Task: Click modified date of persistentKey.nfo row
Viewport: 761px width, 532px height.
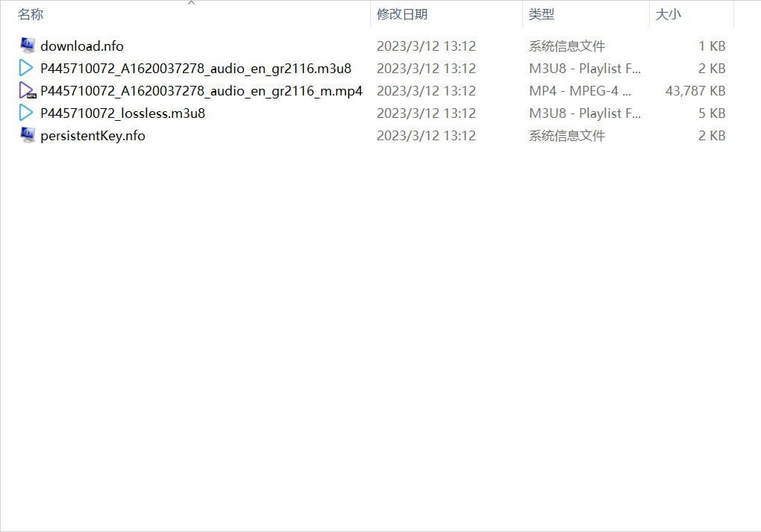Action: (426, 136)
